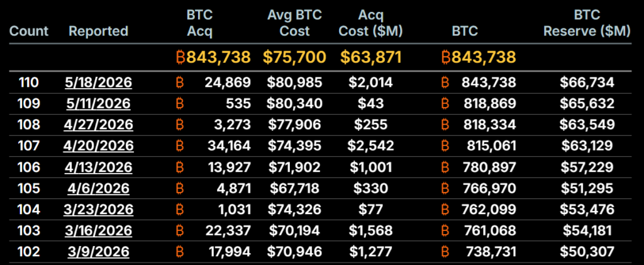Click the Bitcoin symbol in total ₿843,738 acquired

(x=180, y=57)
